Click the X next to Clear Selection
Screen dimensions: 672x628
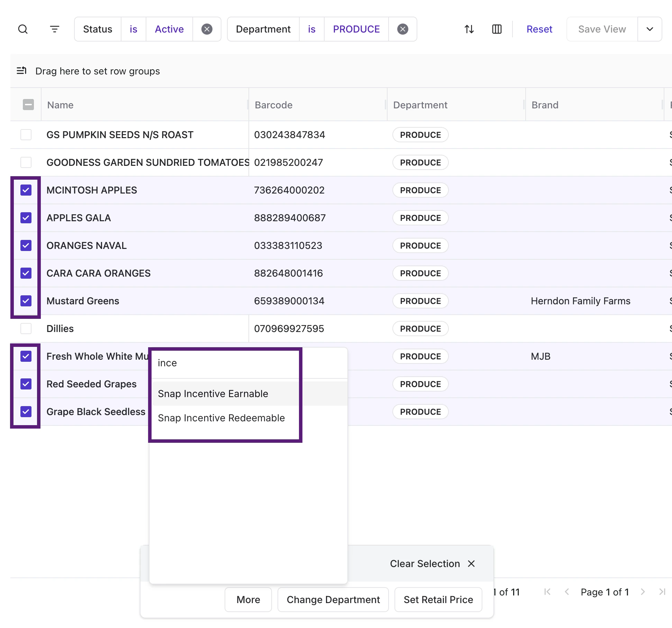(x=471, y=564)
